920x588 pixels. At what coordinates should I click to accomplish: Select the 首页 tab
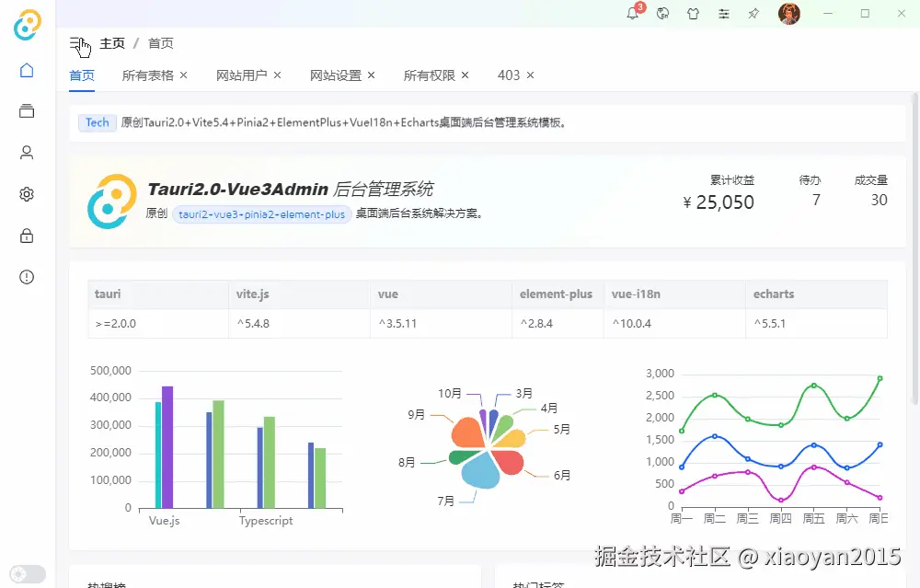(82, 75)
